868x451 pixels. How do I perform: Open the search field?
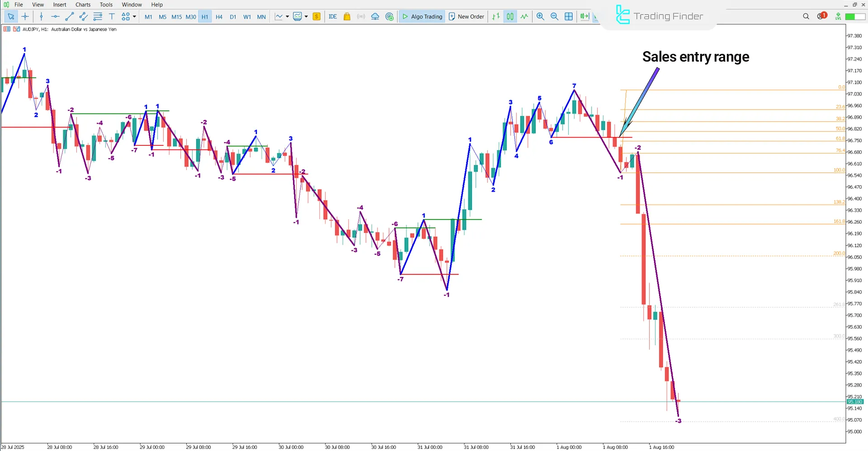806,16
